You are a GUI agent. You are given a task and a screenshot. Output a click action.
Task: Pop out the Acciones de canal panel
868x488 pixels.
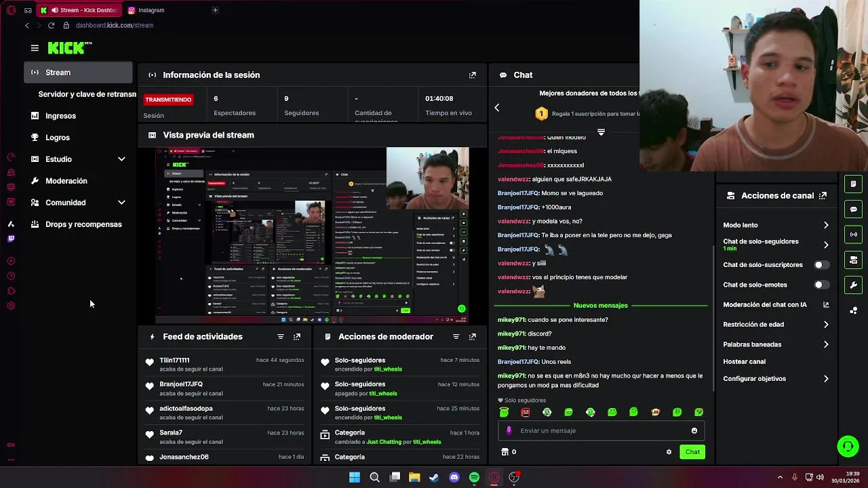[x=823, y=196]
